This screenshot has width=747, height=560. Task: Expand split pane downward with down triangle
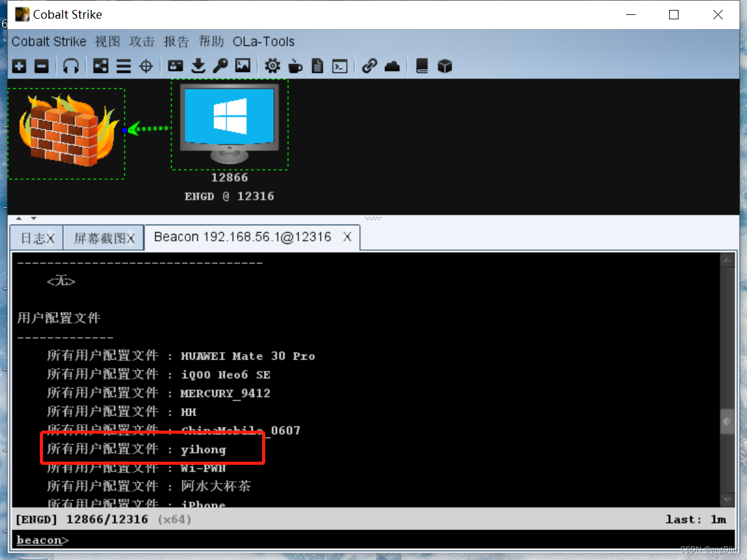[33, 218]
